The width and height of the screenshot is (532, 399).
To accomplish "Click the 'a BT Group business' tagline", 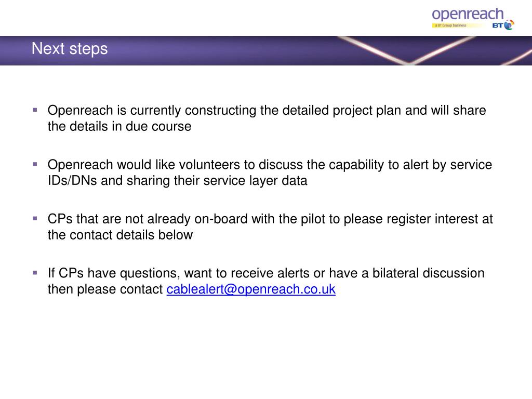I will click(450, 25).
